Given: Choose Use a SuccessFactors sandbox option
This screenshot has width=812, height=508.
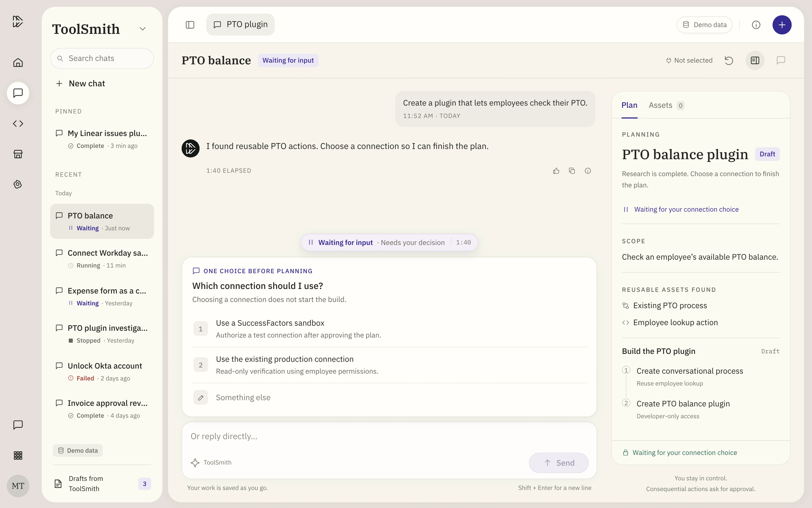Looking at the screenshot, I should coord(389,329).
